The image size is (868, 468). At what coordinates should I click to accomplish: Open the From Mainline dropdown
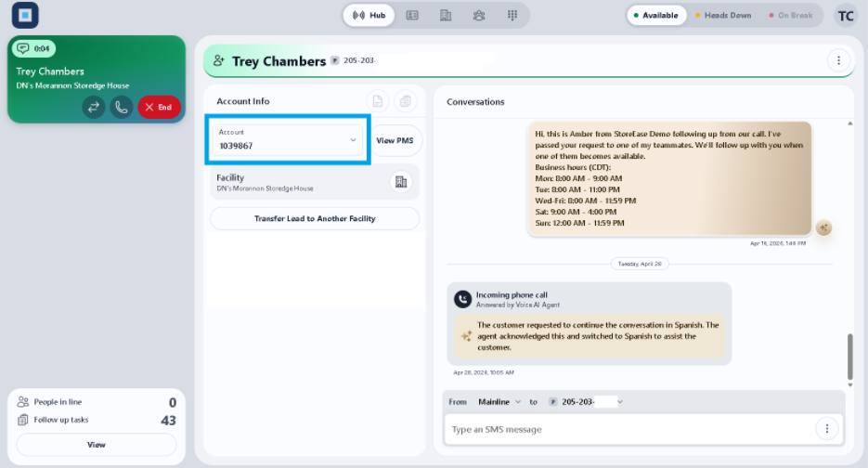(x=499, y=402)
